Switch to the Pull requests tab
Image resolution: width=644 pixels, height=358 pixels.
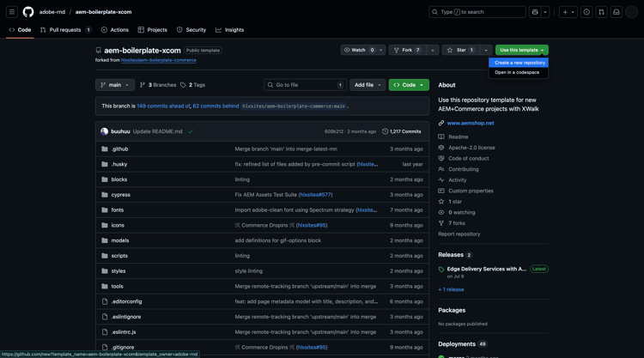[x=65, y=29]
